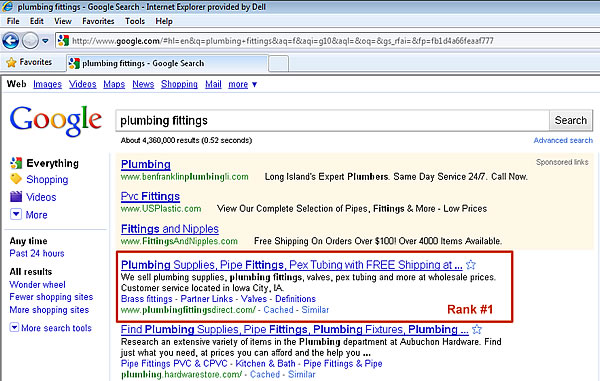Open the Fittings and Nipples sponsored link
The height and width of the screenshot is (381, 600).
click(x=170, y=229)
